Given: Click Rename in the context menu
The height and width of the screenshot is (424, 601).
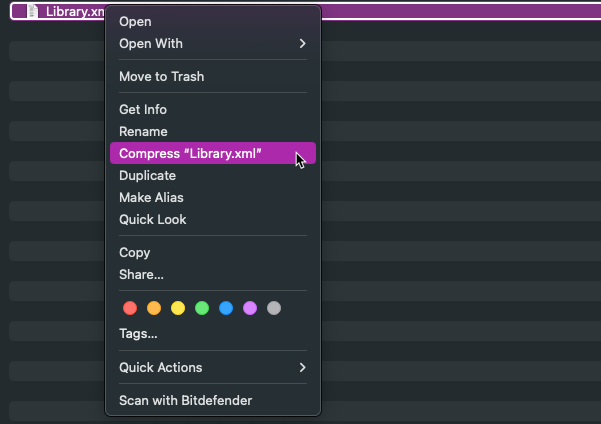Looking at the screenshot, I should [x=143, y=132].
